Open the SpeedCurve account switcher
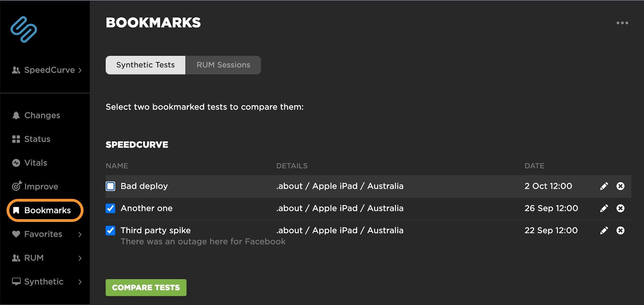Screen dimensions: 644x305 point(47,70)
